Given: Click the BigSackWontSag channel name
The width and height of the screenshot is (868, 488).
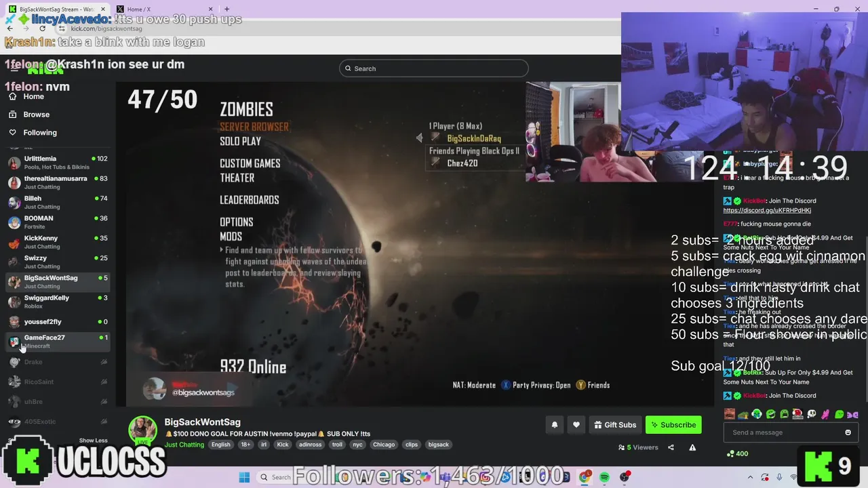Looking at the screenshot, I should coord(202,422).
